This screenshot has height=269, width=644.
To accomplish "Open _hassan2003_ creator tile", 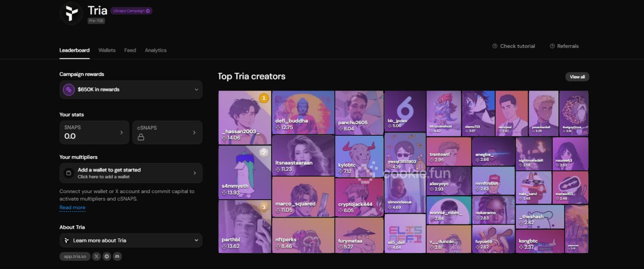I will [245, 117].
